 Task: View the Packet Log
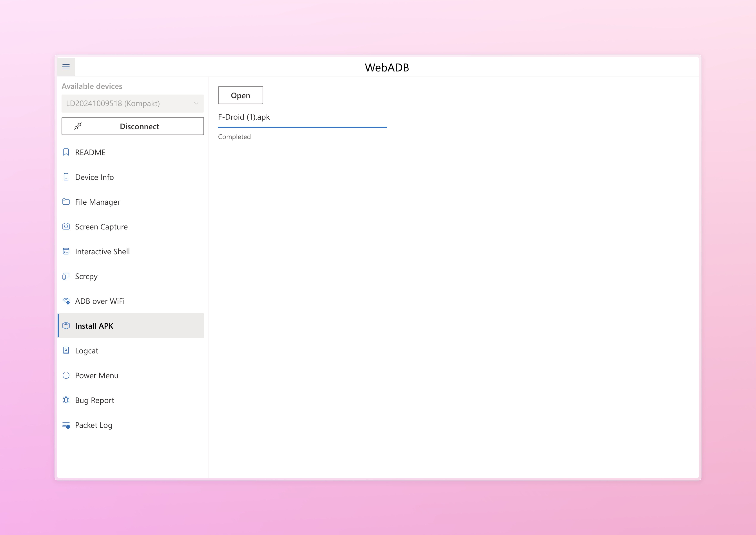[x=131, y=425]
